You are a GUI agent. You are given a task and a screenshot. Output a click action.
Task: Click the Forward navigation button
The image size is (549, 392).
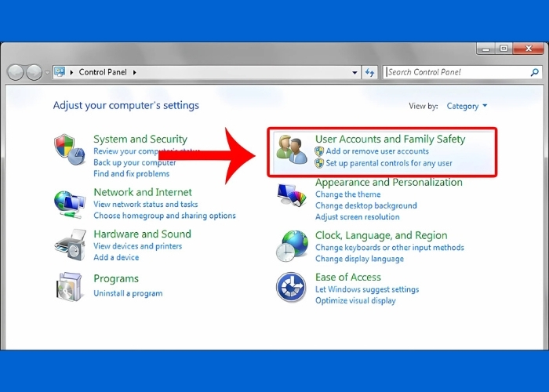[x=34, y=72]
